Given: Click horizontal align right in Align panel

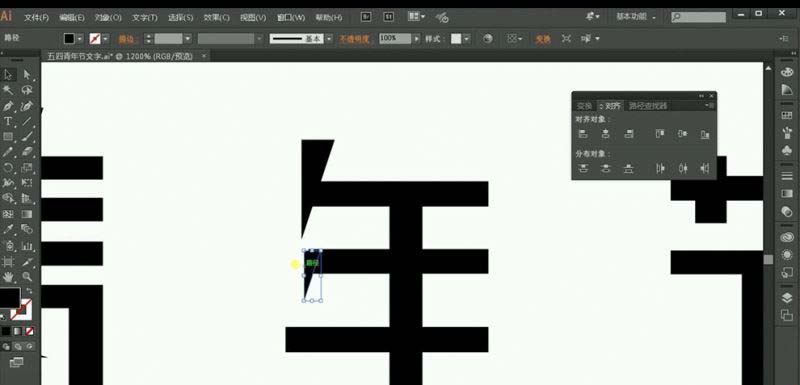Looking at the screenshot, I should (629, 134).
